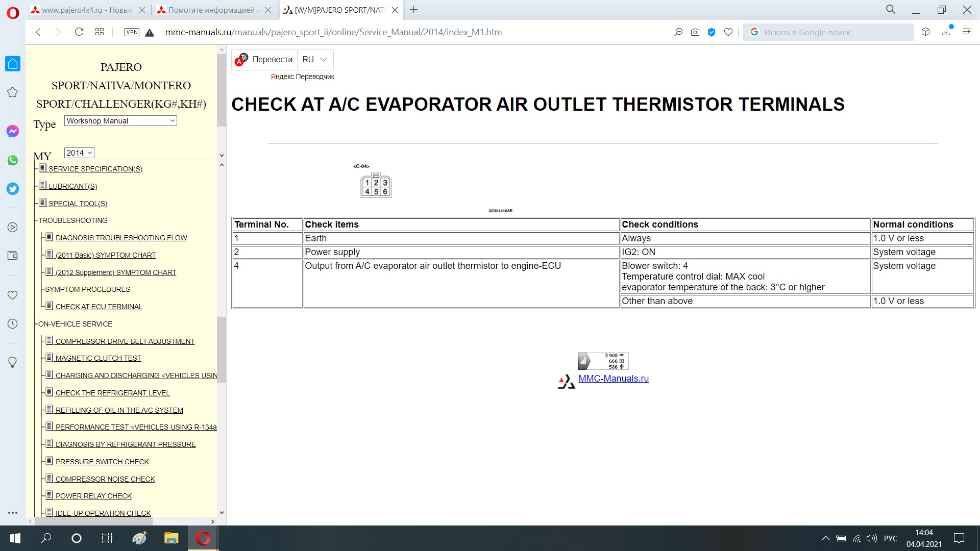Click the snapshot camera icon
The image size is (980, 551).
(695, 32)
